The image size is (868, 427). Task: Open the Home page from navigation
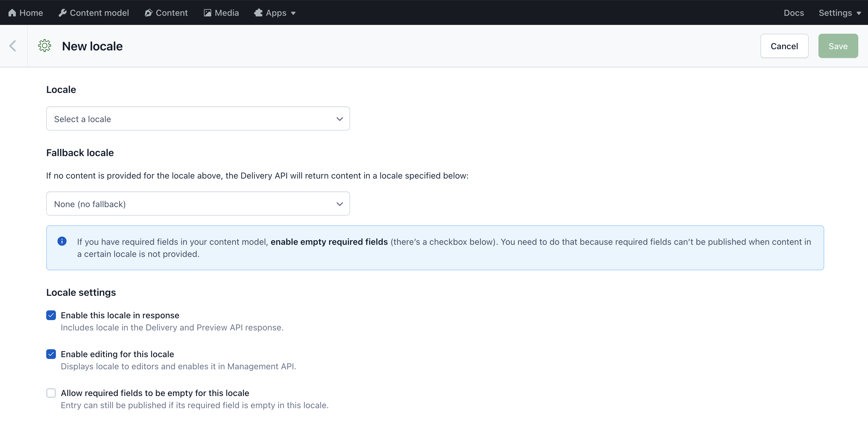[26, 12]
